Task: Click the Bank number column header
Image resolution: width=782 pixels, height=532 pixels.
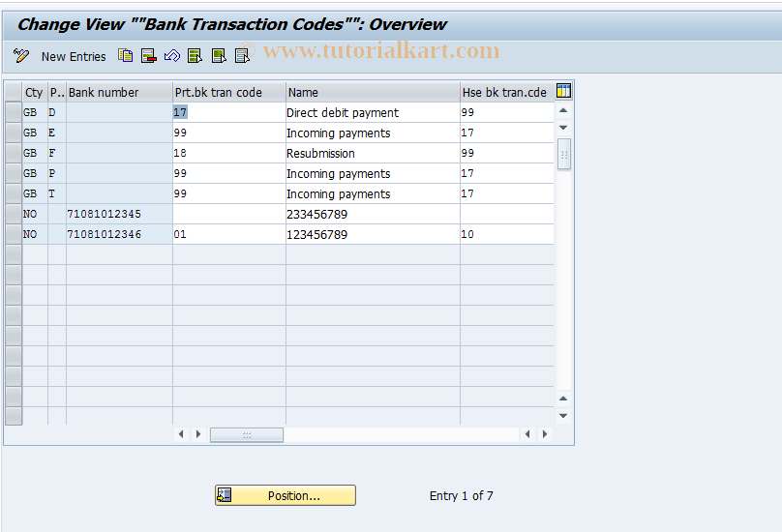Action: (119, 92)
